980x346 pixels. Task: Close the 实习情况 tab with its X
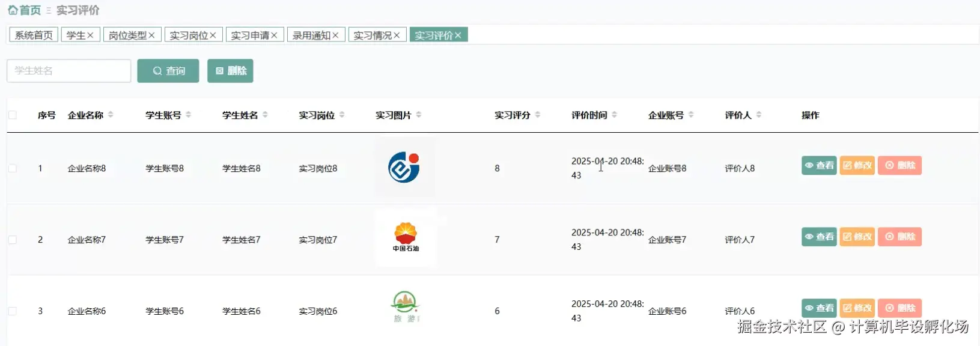point(397,35)
